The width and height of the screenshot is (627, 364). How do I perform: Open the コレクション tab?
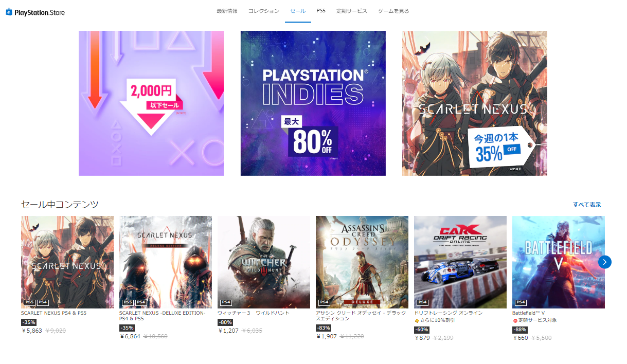tap(264, 11)
